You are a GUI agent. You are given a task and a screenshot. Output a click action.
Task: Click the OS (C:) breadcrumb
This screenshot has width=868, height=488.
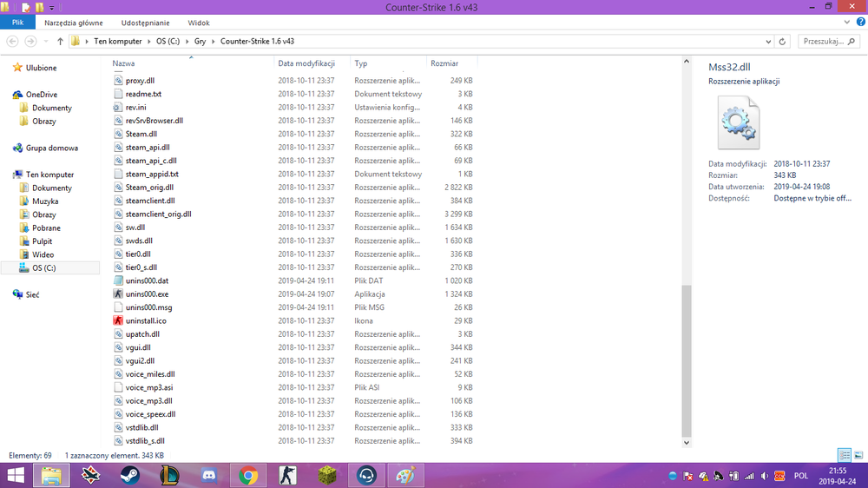click(x=168, y=41)
